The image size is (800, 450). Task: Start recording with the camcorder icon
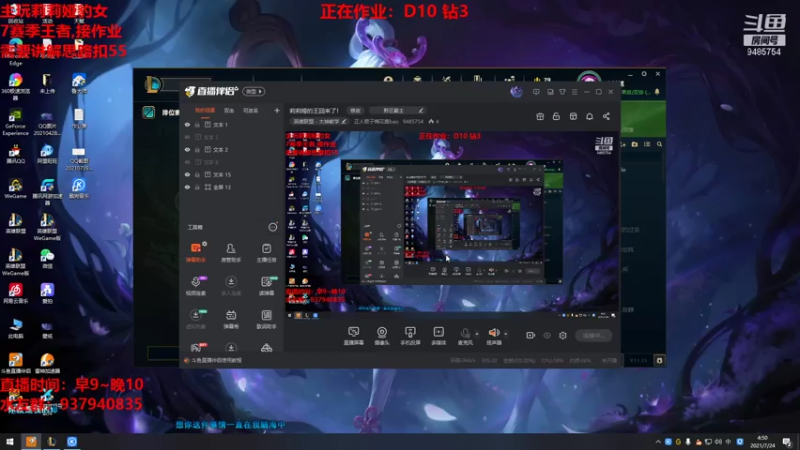tap(531, 335)
